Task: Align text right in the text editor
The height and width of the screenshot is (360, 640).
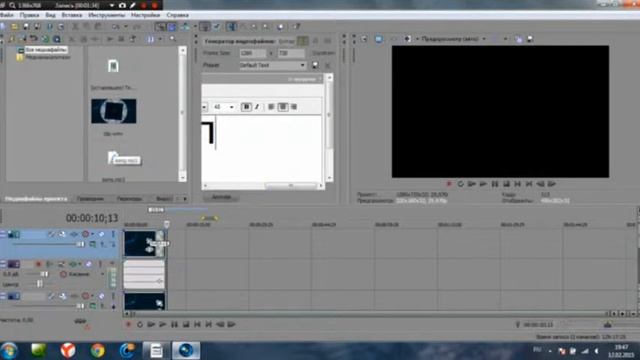Action: pyautogui.click(x=293, y=107)
